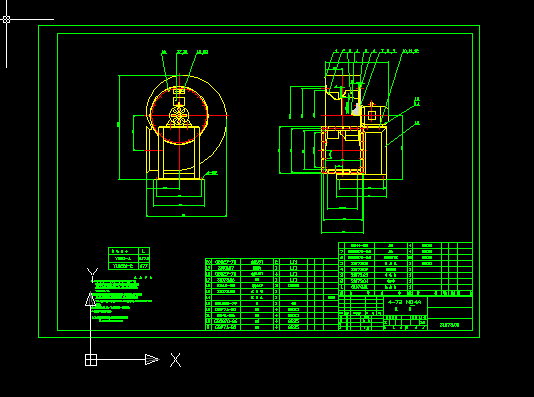Pick the drawing number text in title block corner
Viewport: 534px width, 397px height.
pyautogui.click(x=450, y=325)
